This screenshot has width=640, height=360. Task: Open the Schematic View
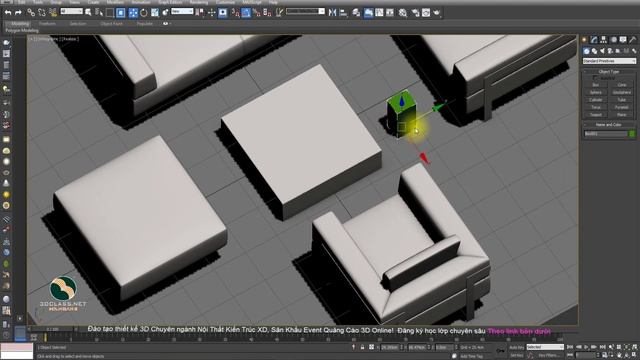[390, 13]
